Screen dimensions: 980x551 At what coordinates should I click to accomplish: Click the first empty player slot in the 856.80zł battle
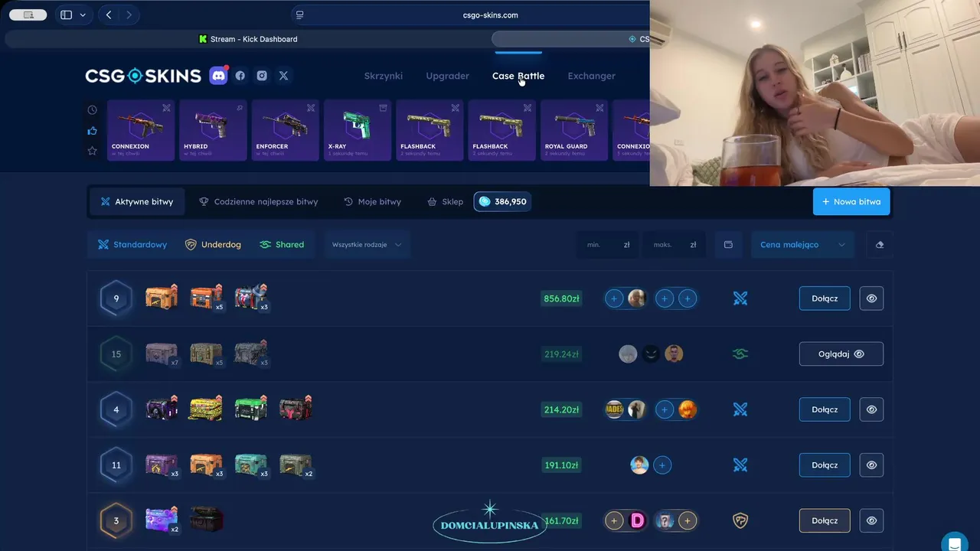click(x=614, y=298)
